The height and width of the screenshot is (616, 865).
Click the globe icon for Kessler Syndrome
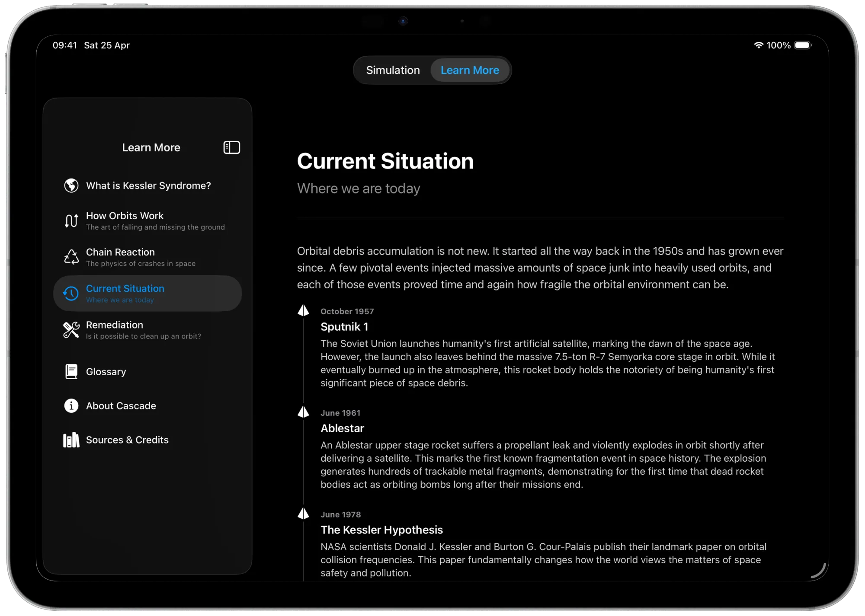pos(71,185)
